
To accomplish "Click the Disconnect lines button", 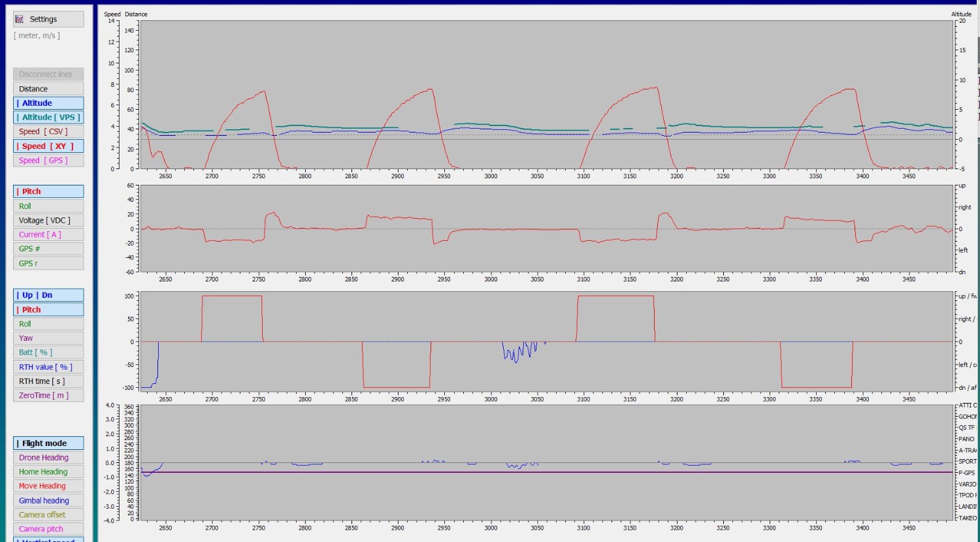I will [x=48, y=74].
